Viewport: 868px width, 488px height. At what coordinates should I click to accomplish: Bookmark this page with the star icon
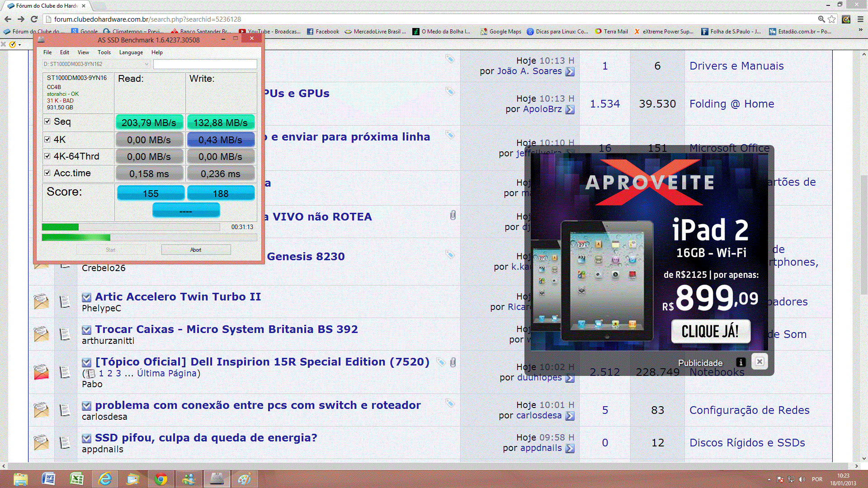[x=832, y=19]
